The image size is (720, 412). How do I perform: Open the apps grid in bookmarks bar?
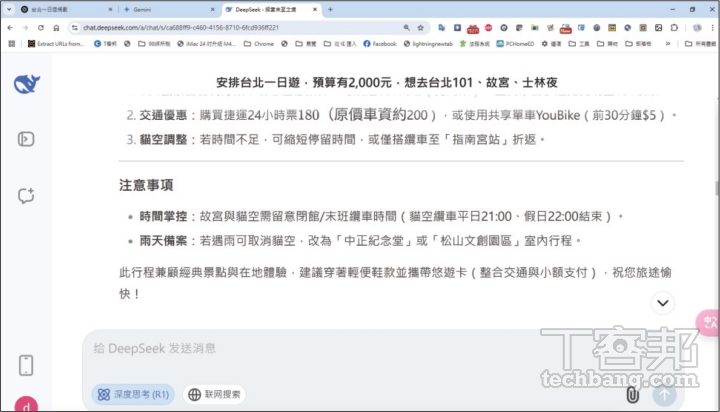click(12, 44)
